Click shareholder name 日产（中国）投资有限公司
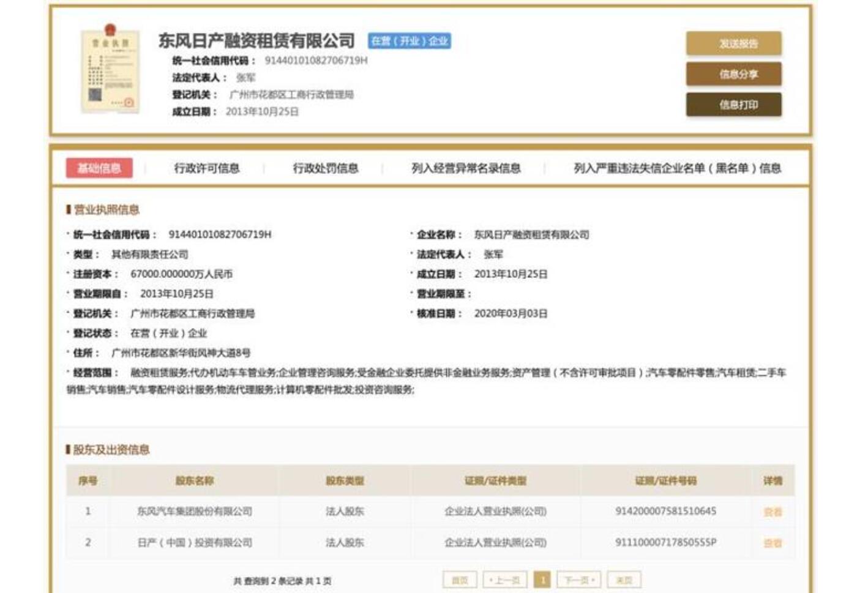The image size is (868, 593). pyautogui.click(x=194, y=543)
